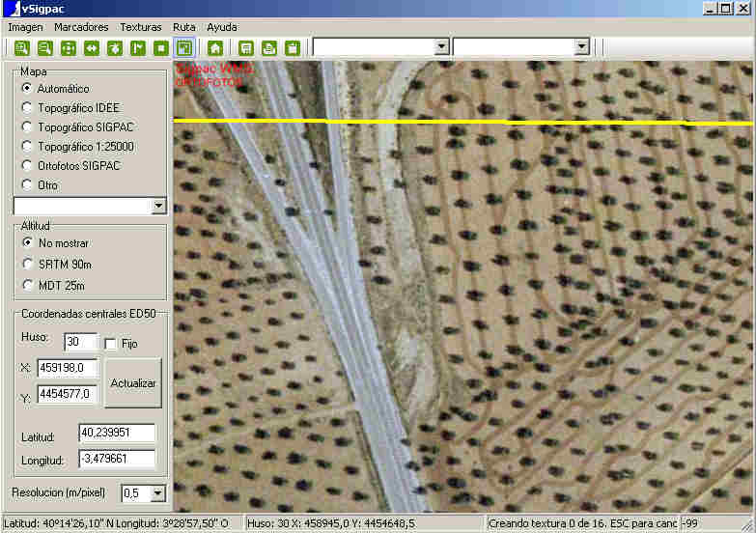
Task: Expand the Resolucion (m/pixel) dropdown
Action: pos(158,493)
